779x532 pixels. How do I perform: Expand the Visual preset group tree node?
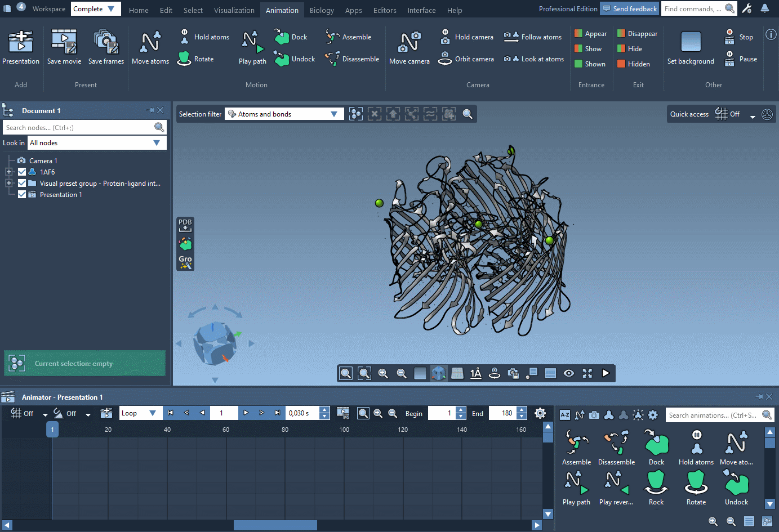[8, 183]
